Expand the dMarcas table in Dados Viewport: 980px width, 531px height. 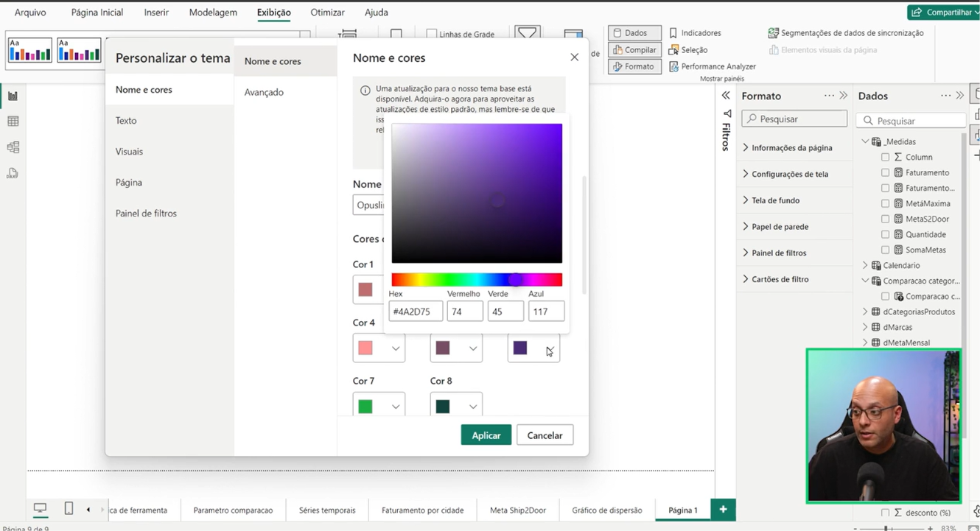click(865, 327)
